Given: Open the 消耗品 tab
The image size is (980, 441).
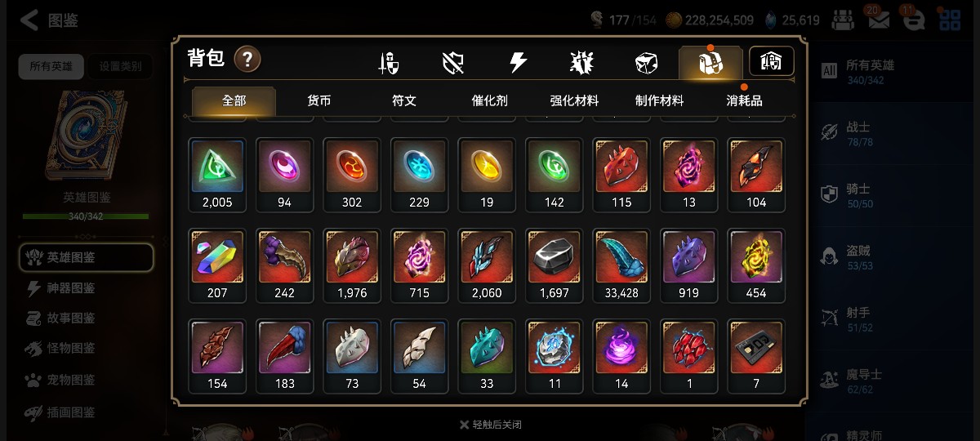Looking at the screenshot, I should pyautogui.click(x=745, y=101).
